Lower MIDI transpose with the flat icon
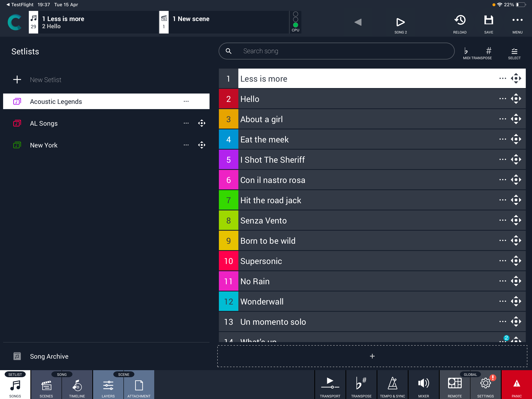 466,51
